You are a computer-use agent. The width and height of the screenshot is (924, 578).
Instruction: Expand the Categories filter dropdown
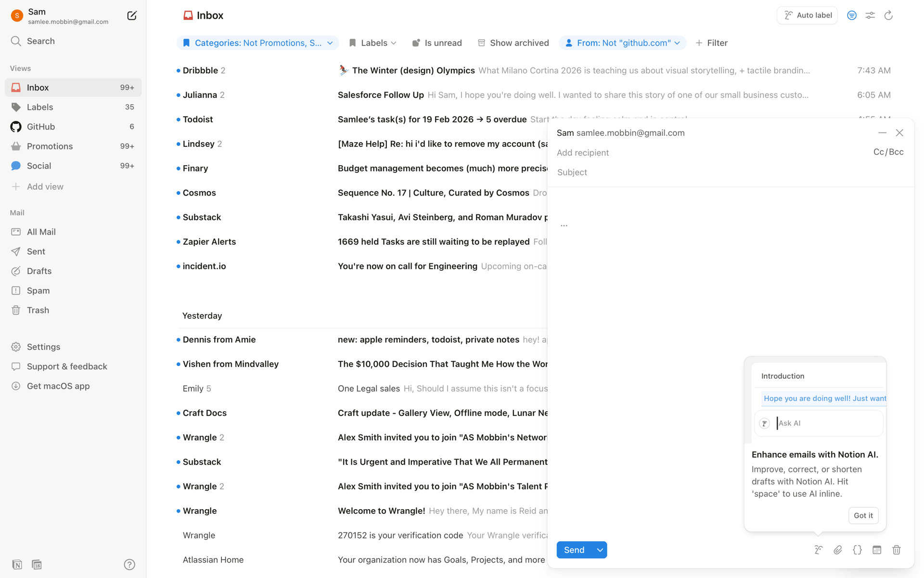coord(258,43)
